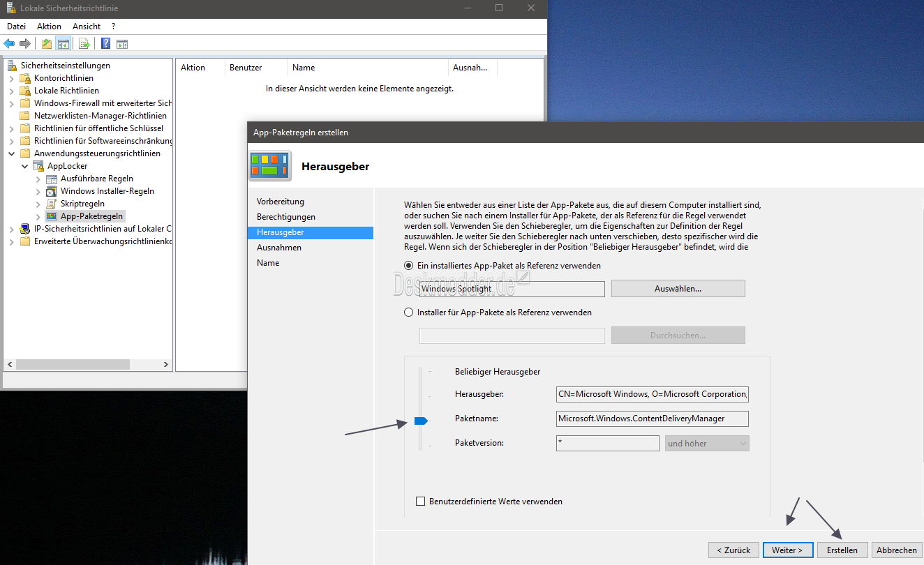Select 'Ein installiertes App-Paket als Referenz' radio

[409, 266]
